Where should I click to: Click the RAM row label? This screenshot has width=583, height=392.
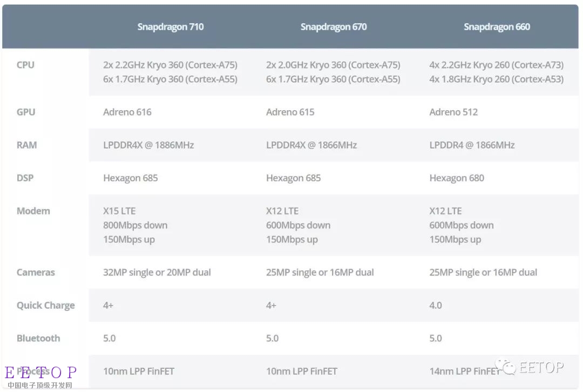point(26,145)
